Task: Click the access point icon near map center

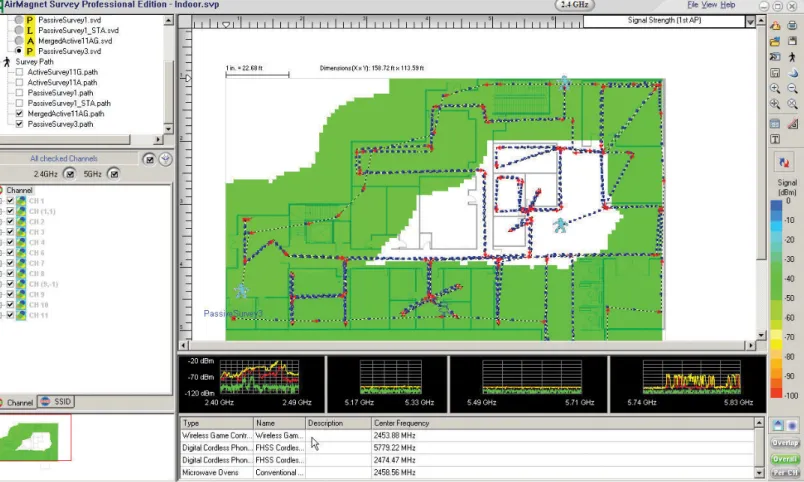Action: tap(560, 225)
